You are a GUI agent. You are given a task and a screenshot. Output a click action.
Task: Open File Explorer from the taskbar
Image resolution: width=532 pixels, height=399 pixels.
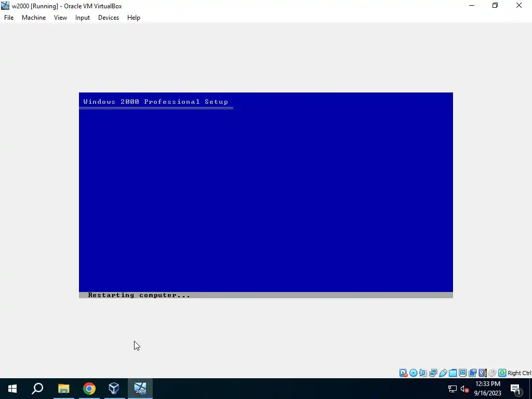point(63,389)
